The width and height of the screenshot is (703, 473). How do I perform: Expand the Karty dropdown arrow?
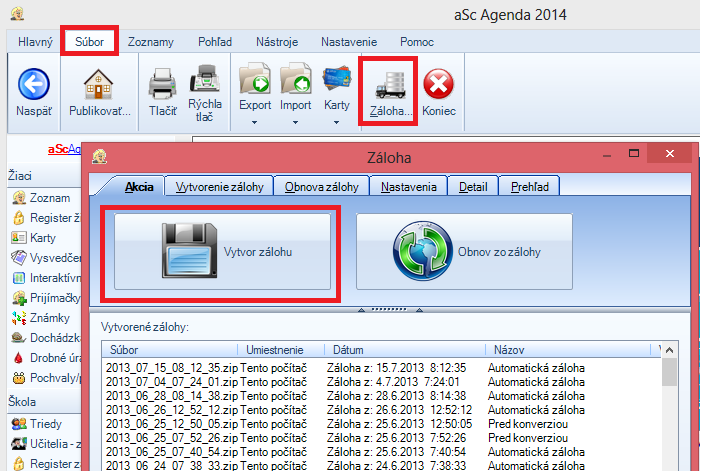(x=336, y=122)
